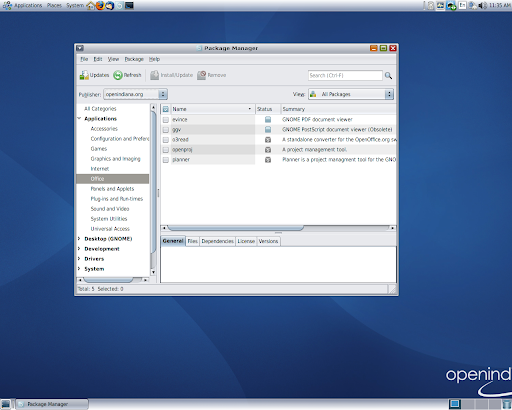Click the trash icon in bottom panel
Viewport: 512px width, 410px height.
pos(506,404)
